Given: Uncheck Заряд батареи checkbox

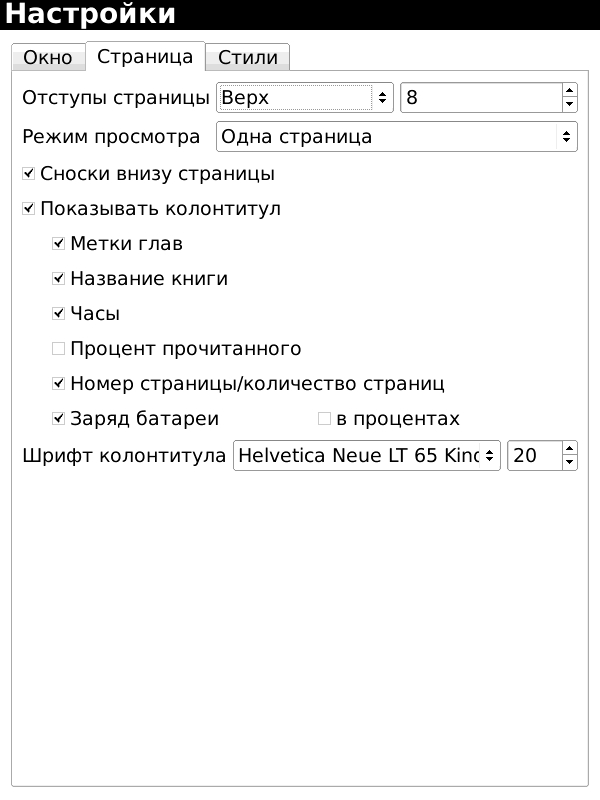Looking at the screenshot, I should 59,418.
